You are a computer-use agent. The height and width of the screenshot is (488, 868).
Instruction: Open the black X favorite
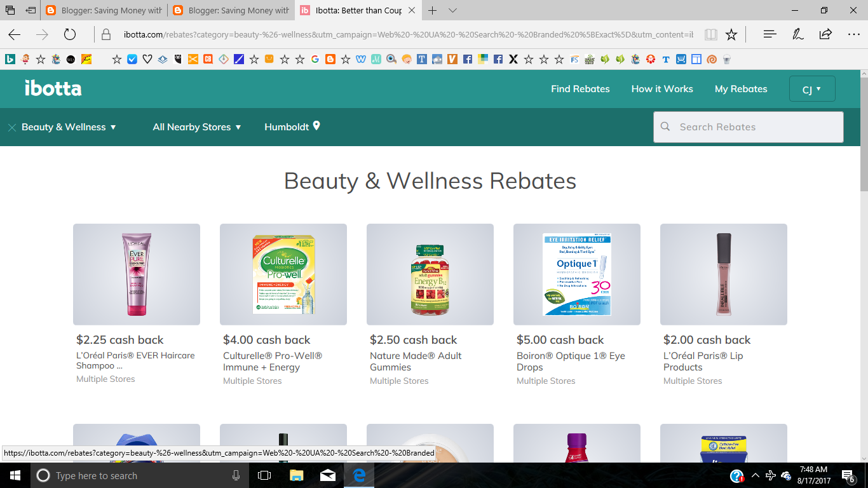[x=513, y=59]
